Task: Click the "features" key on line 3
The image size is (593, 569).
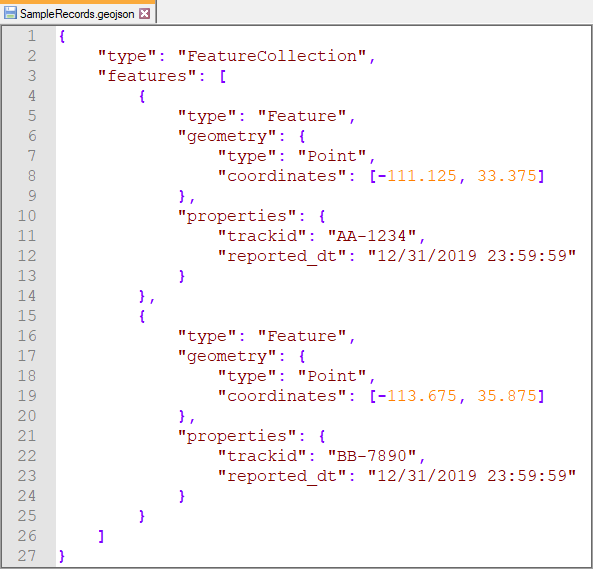Action: point(147,76)
